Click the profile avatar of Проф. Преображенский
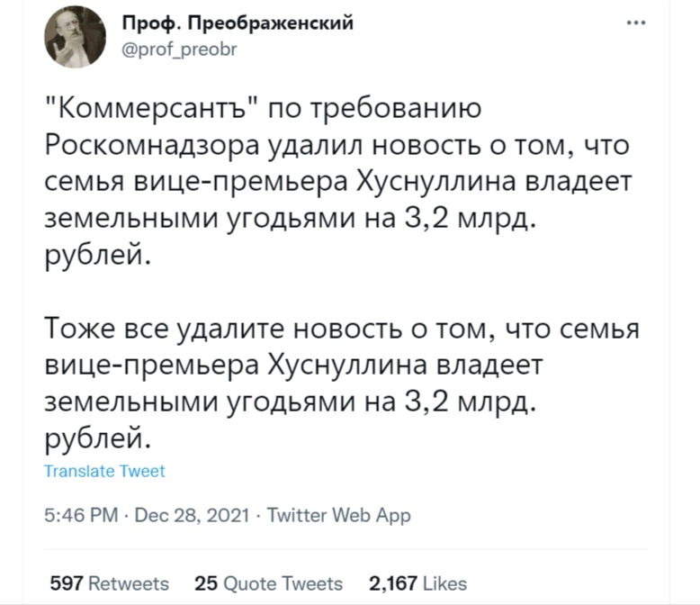This screenshot has height=605, width=700. click(76, 38)
